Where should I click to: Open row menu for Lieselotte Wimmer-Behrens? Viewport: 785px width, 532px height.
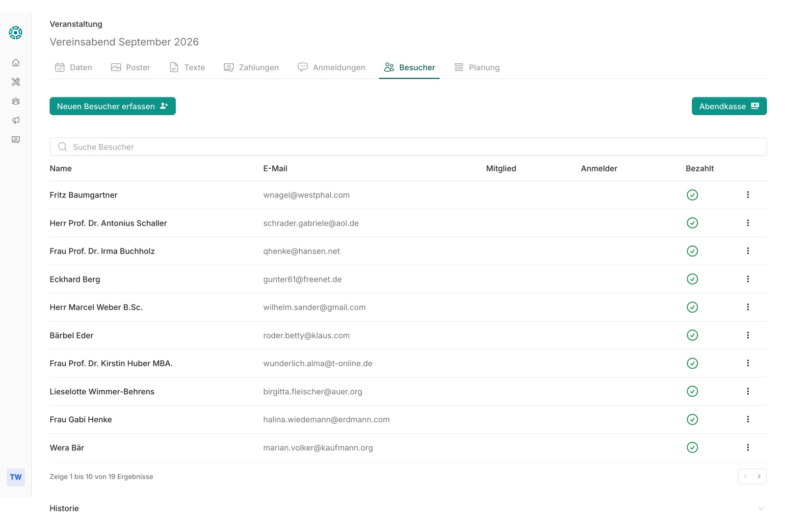(x=748, y=391)
